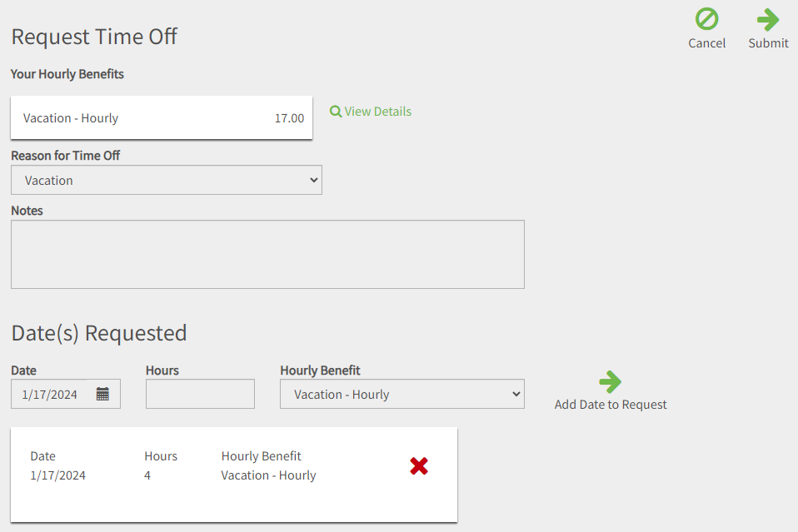The image size is (798, 532).
Task: Click the 17.00 hourly balance value
Action: (x=289, y=118)
